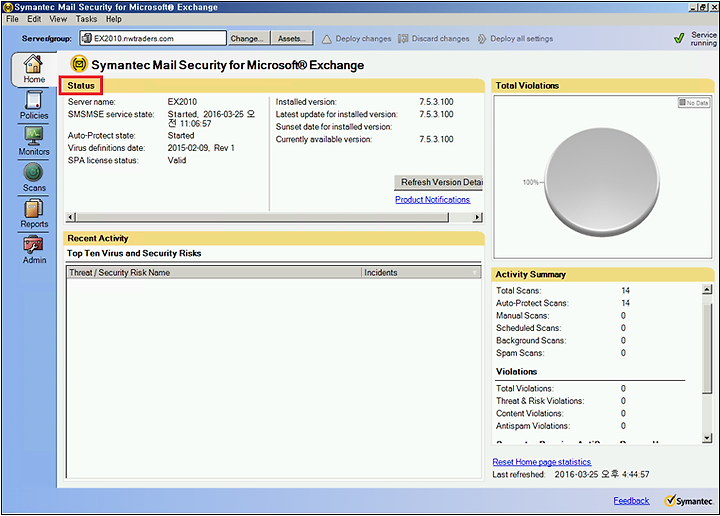The width and height of the screenshot is (720, 516).
Task: Click the No Data legend icon
Action: [x=682, y=103]
